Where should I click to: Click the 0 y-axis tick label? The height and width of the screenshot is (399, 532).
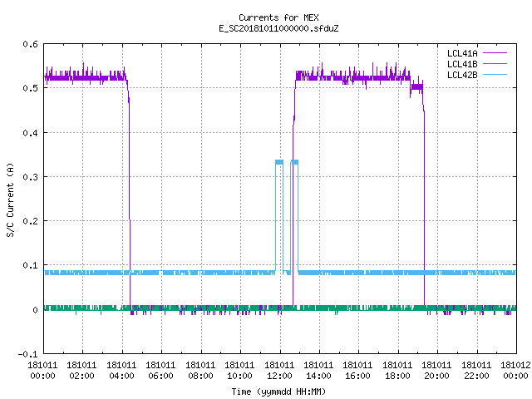click(x=35, y=310)
